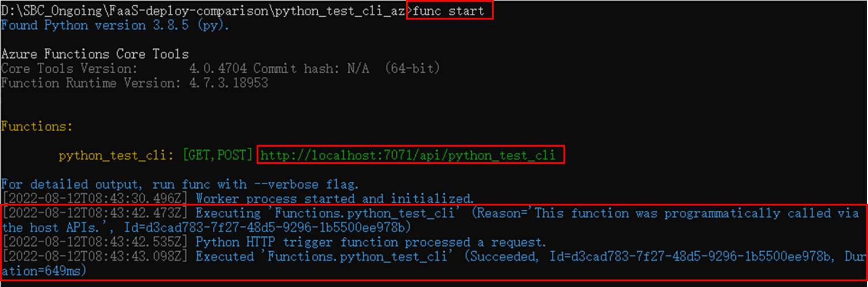868x287 pixels.
Task: Click the D:\SBC_Ongoing directory prompt path
Action: pyautogui.click(x=202, y=11)
